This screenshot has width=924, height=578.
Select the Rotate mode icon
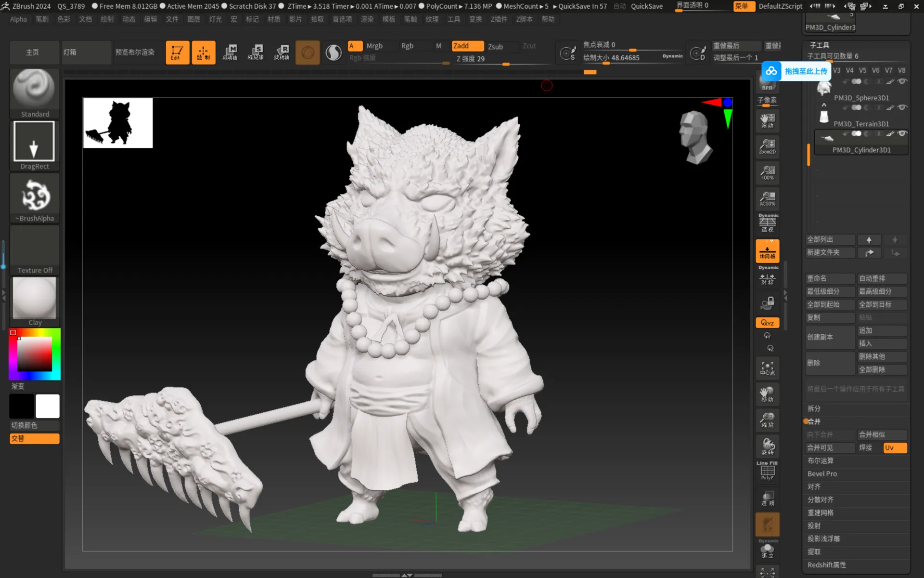point(282,52)
